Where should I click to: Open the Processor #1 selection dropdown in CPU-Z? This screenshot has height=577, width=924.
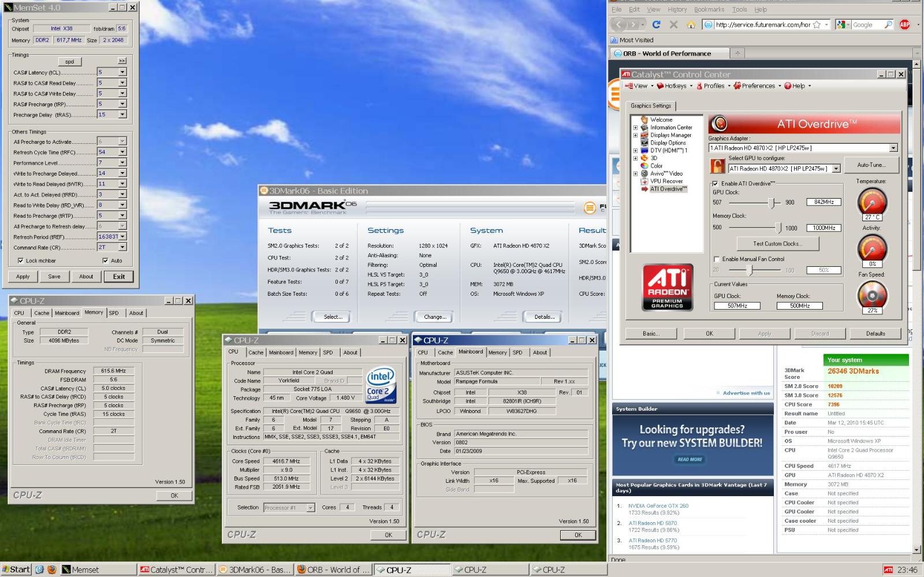[x=310, y=508]
